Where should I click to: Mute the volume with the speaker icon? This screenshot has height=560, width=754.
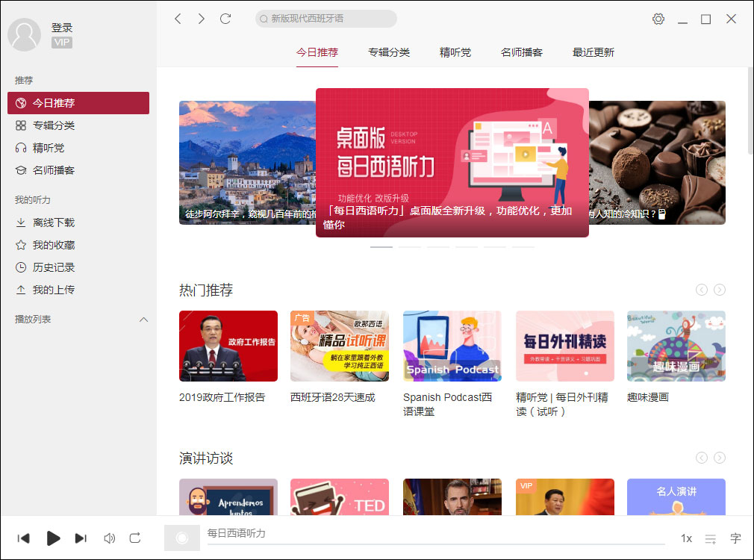(x=109, y=538)
